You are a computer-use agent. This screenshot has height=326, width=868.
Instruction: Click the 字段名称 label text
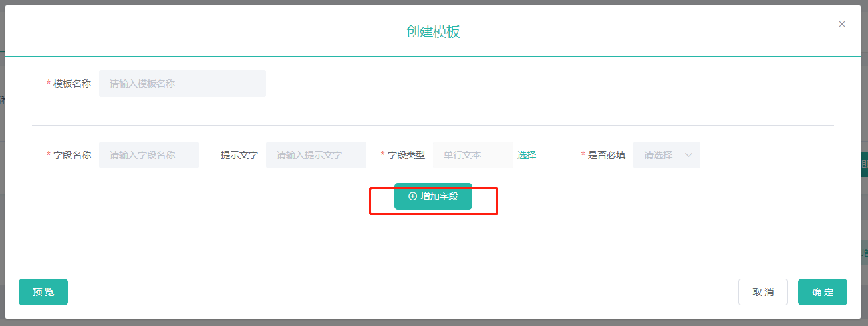[72, 155]
